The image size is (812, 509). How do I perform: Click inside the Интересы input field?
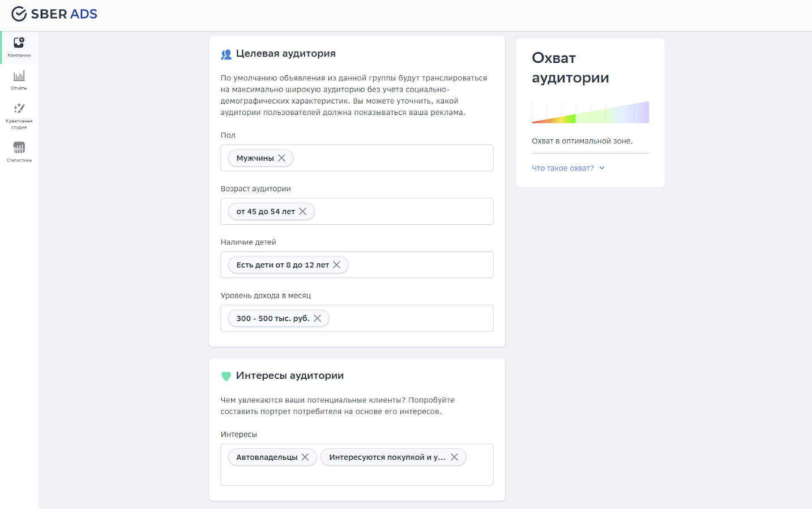point(357,476)
